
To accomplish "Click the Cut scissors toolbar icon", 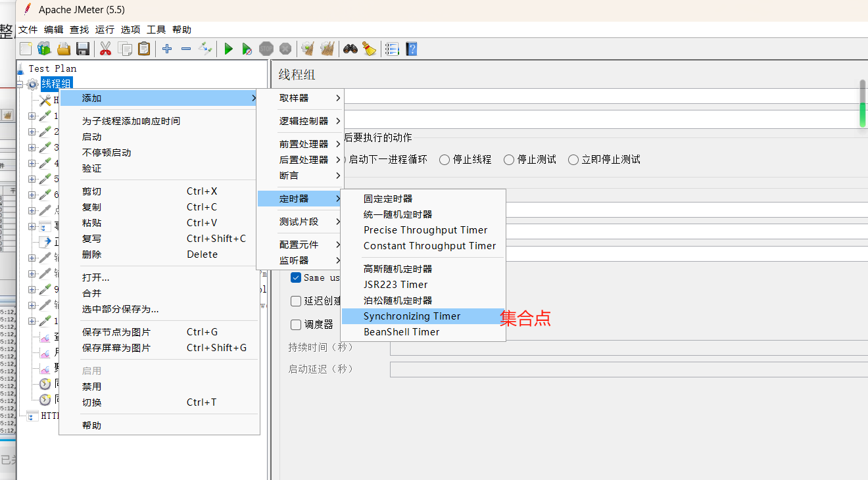I will tap(105, 49).
